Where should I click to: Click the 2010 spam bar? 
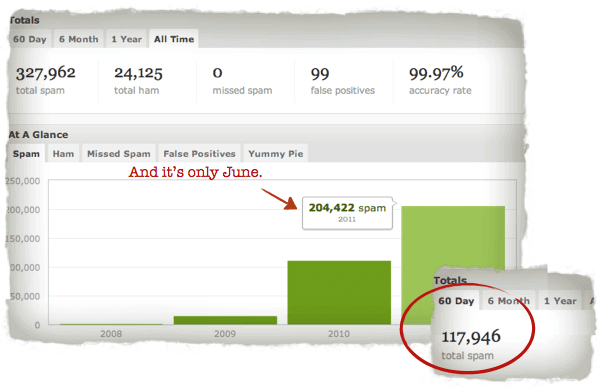click(339, 293)
